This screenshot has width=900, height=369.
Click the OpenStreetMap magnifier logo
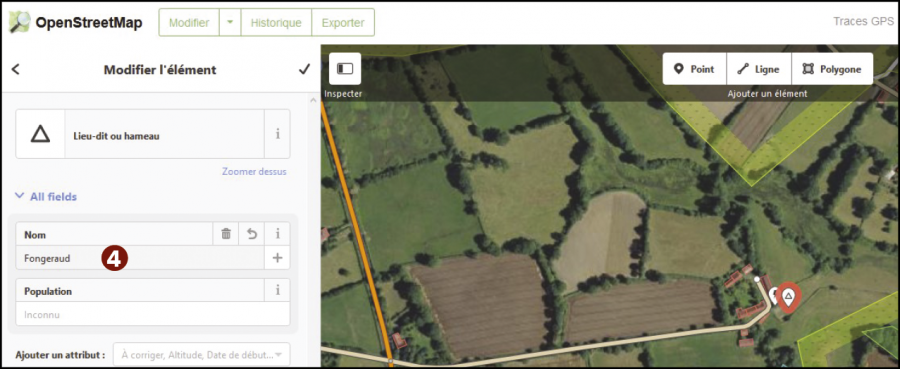point(20,22)
